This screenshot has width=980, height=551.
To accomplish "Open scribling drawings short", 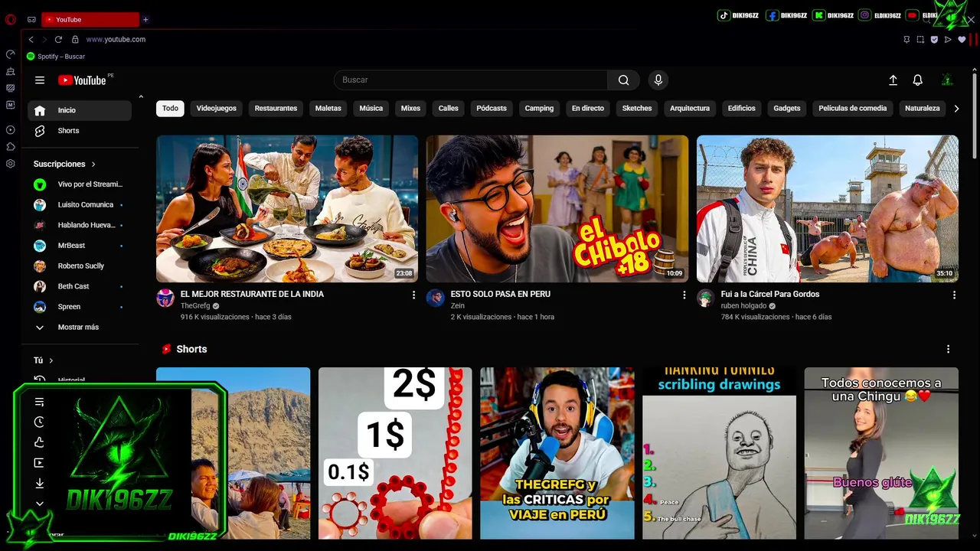I will 719,453.
